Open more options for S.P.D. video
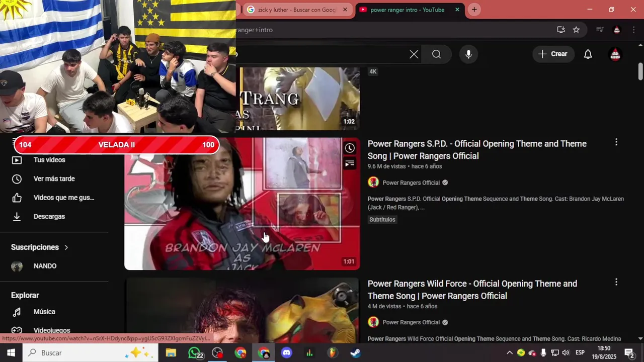644x362 pixels. coord(616,142)
